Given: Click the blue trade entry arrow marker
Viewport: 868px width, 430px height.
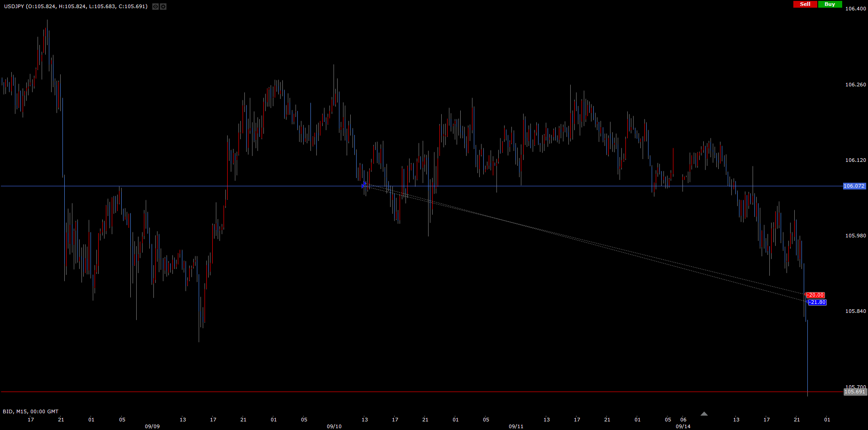Looking at the screenshot, I should (x=364, y=185).
